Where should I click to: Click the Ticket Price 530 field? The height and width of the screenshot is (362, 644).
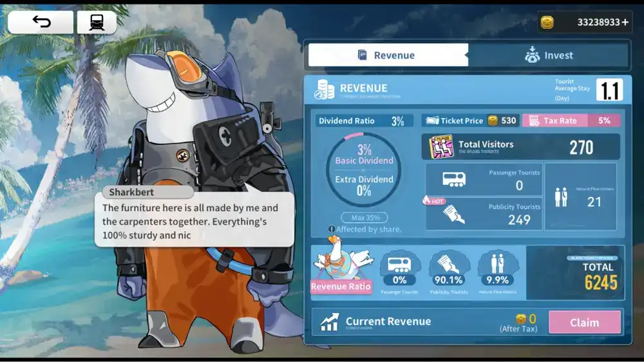pyautogui.click(x=471, y=120)
